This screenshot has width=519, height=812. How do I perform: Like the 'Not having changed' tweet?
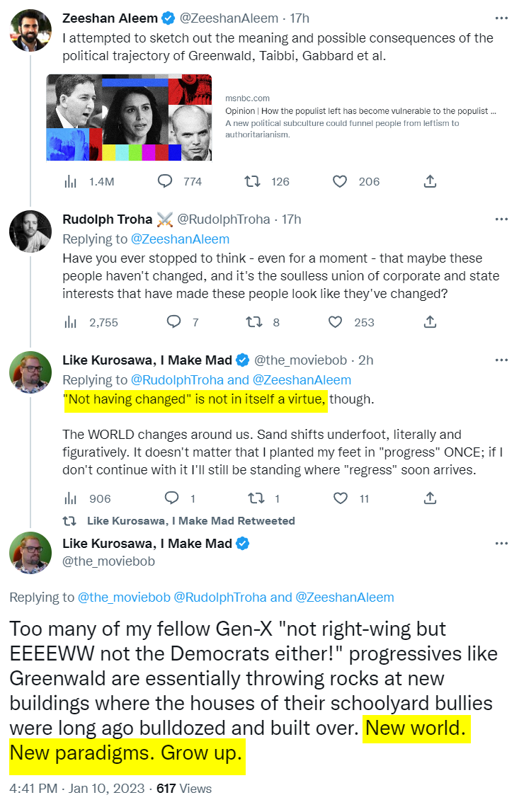[x=341, y=498]
